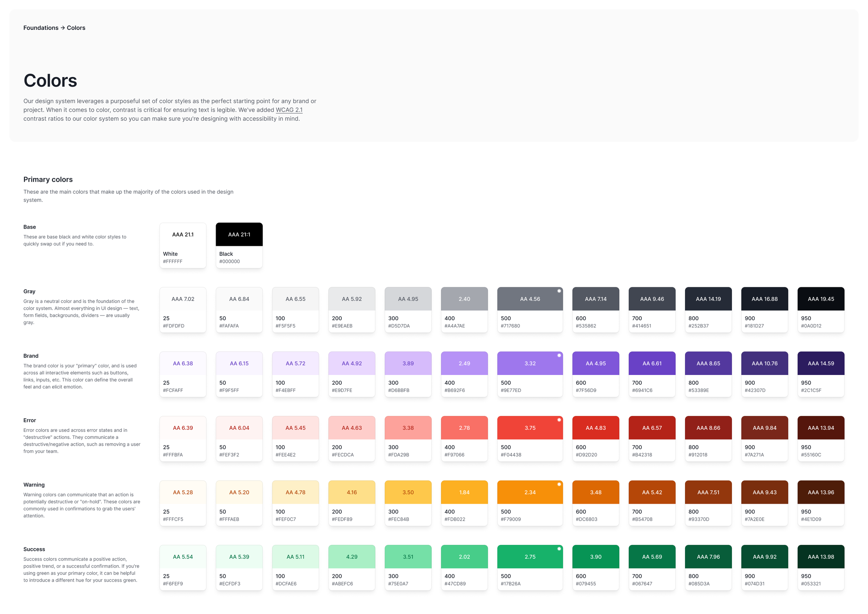Click the WCAG 2.1 link

[289, 110]
